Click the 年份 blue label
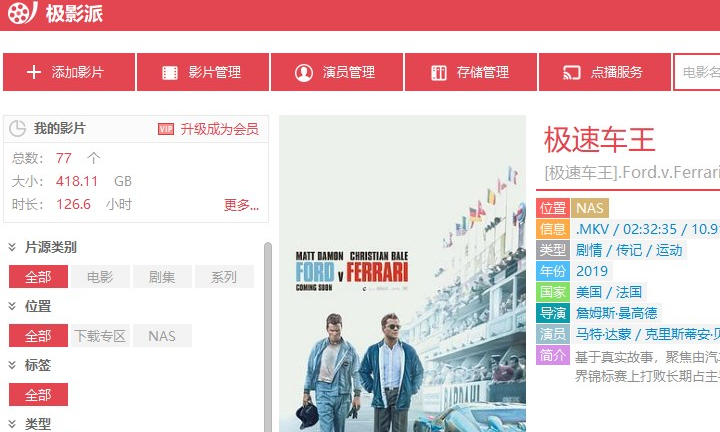Image resolution: width=720 pixels, height=432 pixels. [x=553, y=271]
